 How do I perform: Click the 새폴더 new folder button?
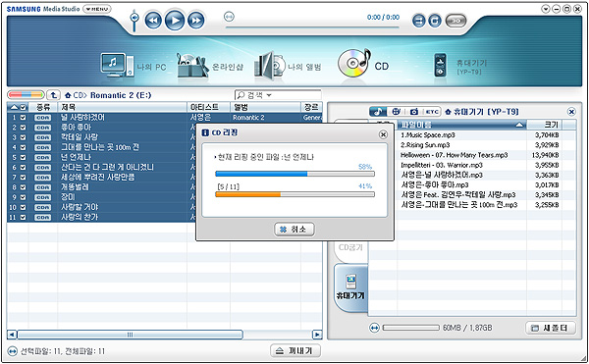(551, 328)
